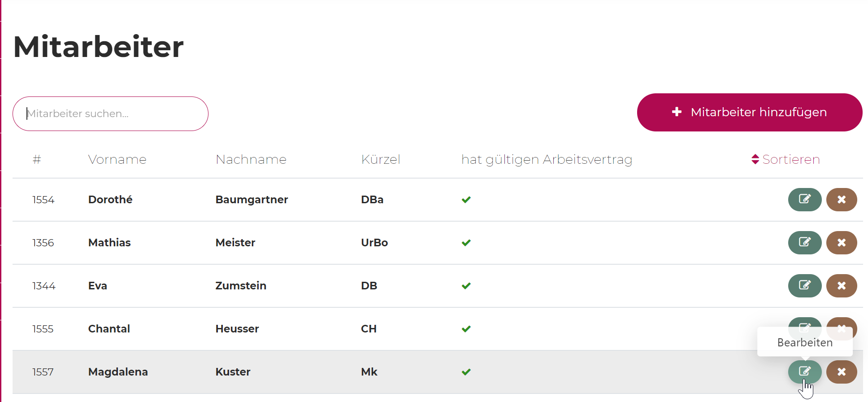The width and height of the screenshot is (868, 402).
Task: Open edit form for Mathias Meister
Action: point(804,243)
